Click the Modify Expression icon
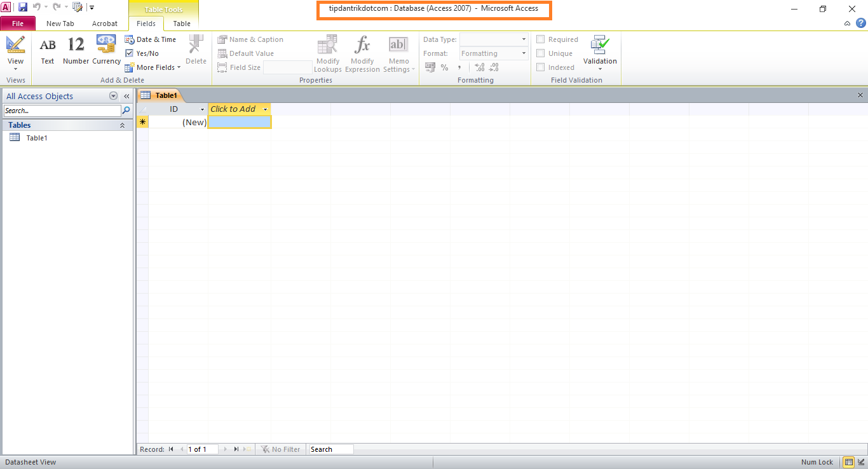The width and height of the screenshot is (868, 469). tap(362, 45)
